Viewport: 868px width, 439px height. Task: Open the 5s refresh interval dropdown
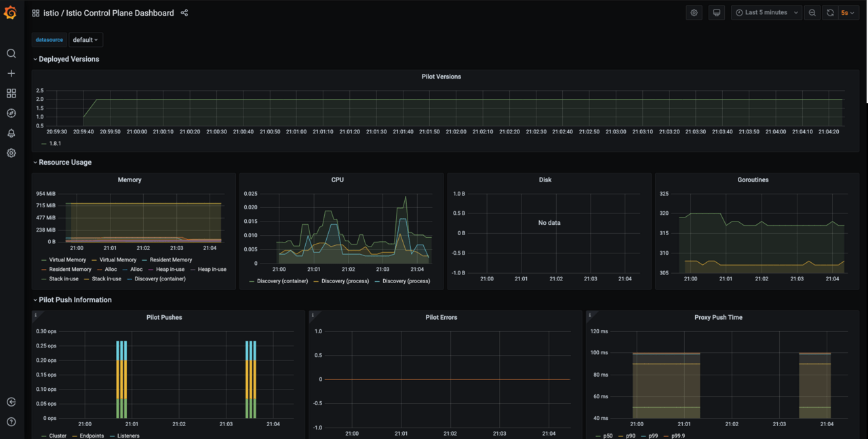click(848, 13)
